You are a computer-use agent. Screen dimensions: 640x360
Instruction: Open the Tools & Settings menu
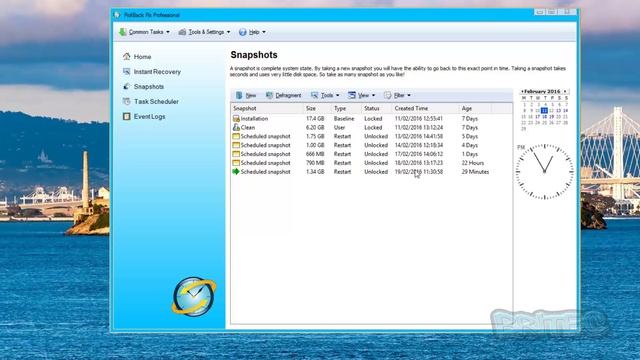point(204,32)
